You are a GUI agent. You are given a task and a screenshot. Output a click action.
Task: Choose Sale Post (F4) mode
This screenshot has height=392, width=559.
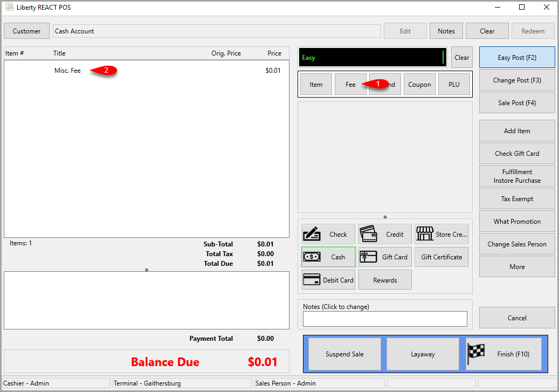pyautogui.click(x=517, y=103)
